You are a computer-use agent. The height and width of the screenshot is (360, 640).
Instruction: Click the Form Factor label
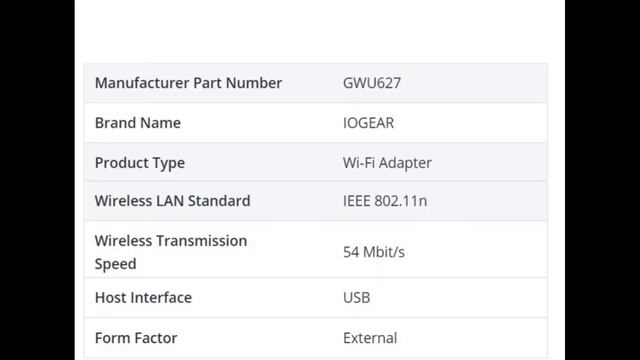coord(136,338)
